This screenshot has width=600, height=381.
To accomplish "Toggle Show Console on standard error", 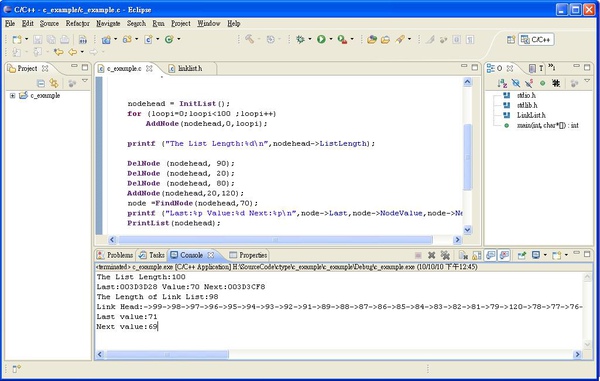I will pos(504,255).
